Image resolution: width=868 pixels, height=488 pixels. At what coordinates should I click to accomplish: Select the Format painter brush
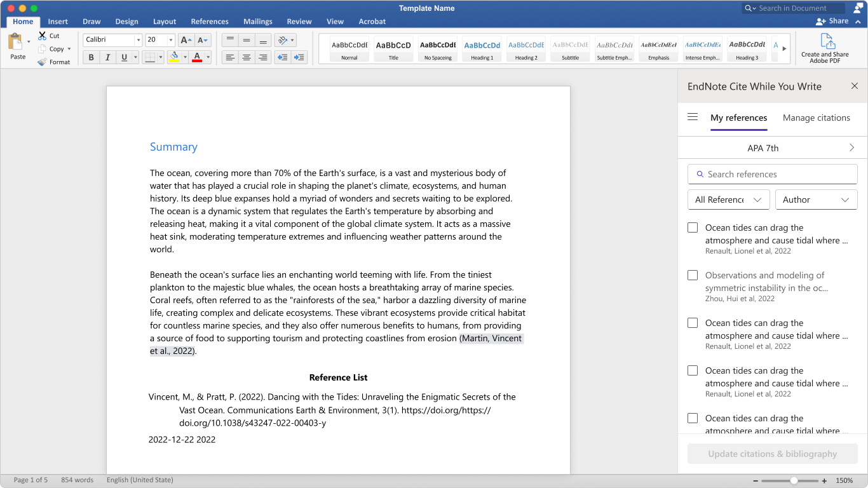coord(43,62)
